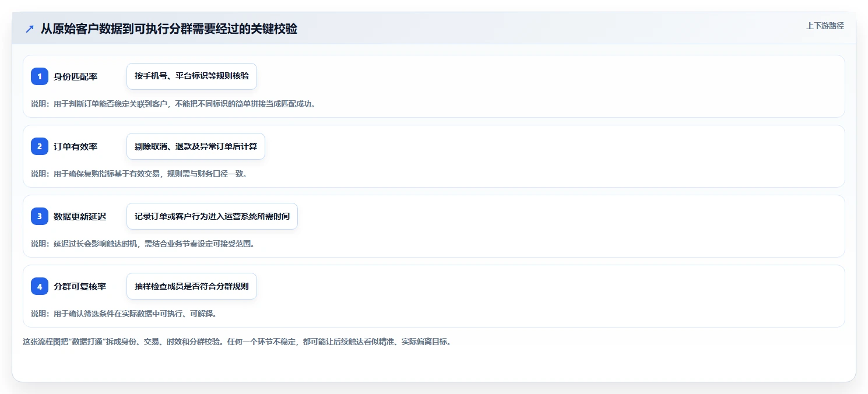Click the step 3 number badge
The height and width of the screenshot is (394, 868).
click(x=40, y=216)
